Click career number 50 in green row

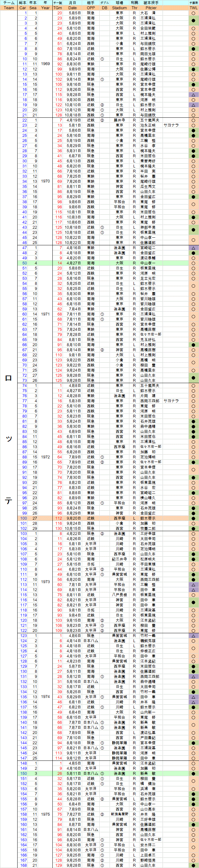[25, 263]
